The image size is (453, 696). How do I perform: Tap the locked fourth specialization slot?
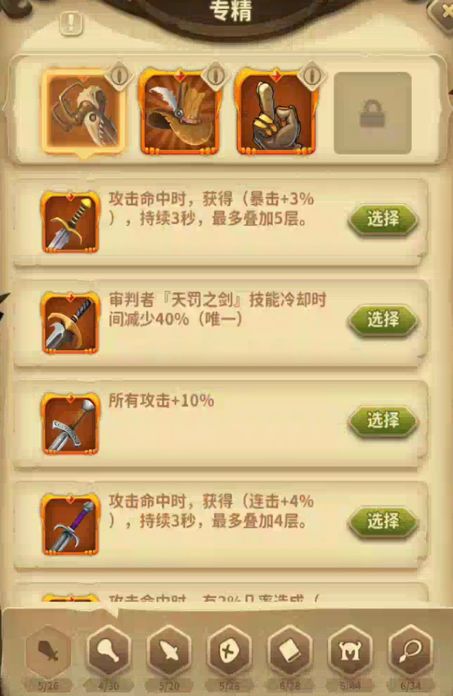coord(372,114)
